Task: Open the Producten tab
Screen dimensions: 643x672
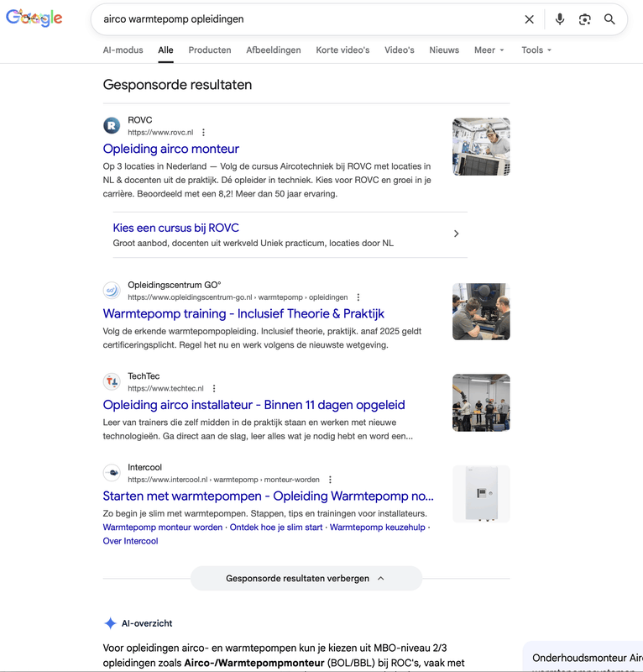Action: (210, 50)
